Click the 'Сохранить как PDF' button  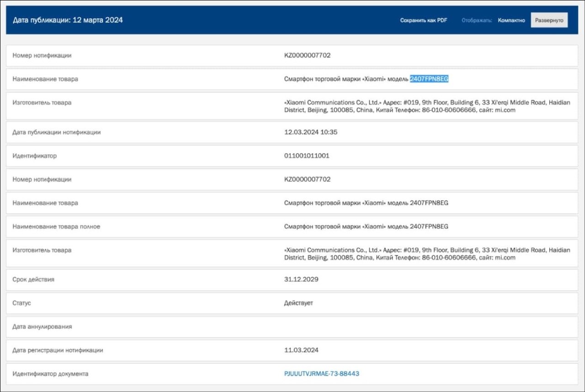(423, 20)
